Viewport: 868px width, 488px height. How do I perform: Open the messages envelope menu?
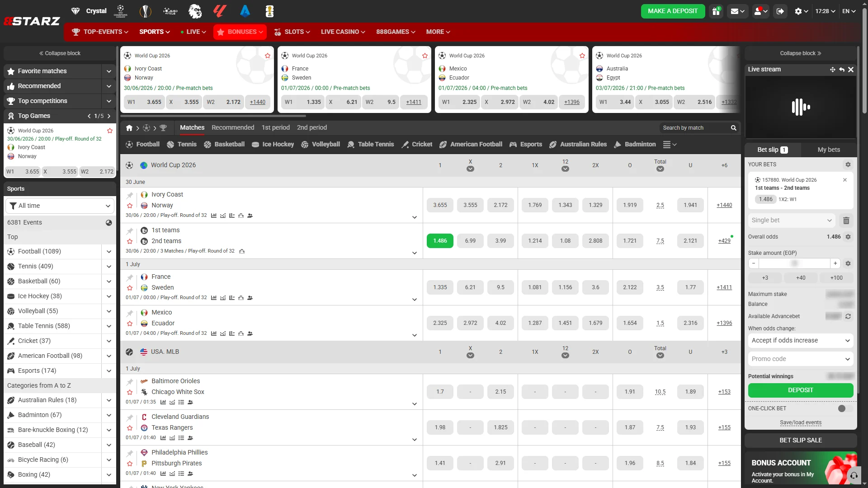738,11
